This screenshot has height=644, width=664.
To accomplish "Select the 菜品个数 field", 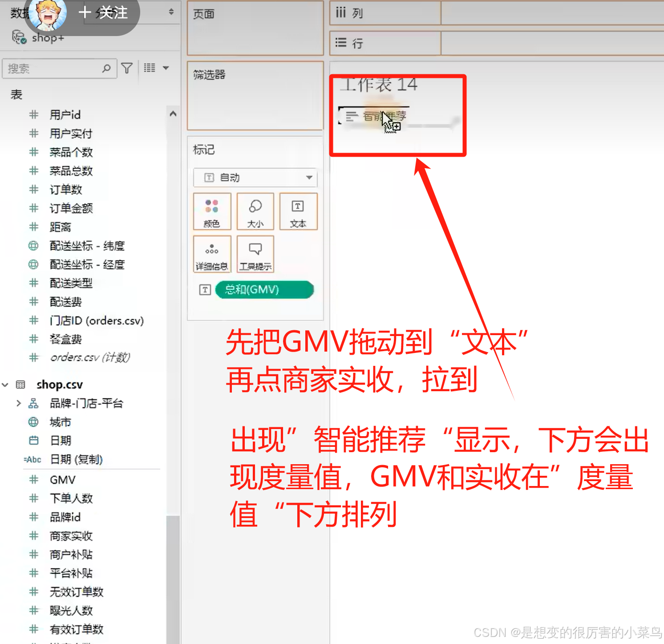I will tap(71, 152).
